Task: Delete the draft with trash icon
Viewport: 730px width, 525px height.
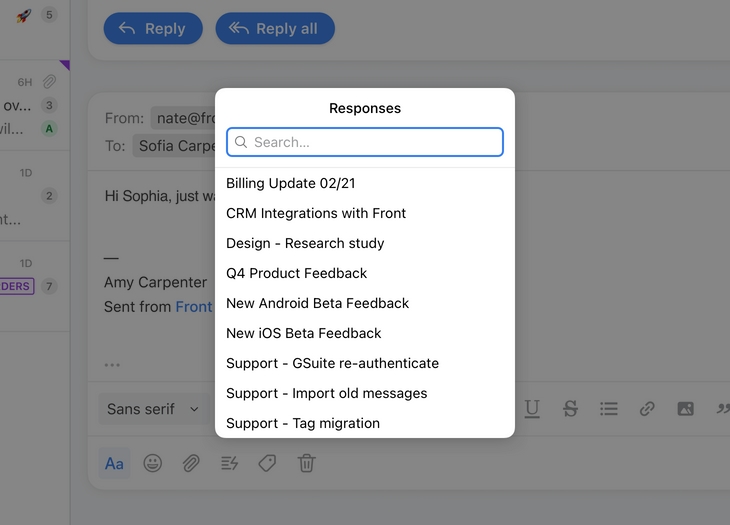Action: (307, 463)
